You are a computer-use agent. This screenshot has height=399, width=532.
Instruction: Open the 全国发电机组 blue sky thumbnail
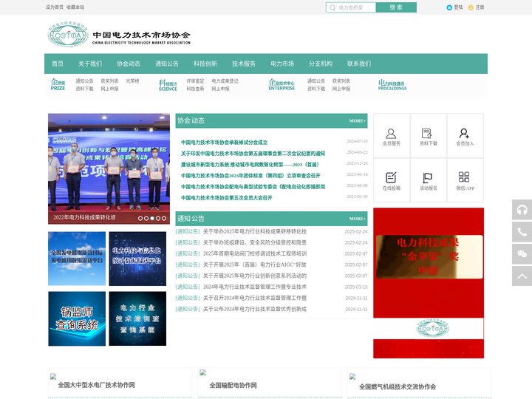[77, 259]
